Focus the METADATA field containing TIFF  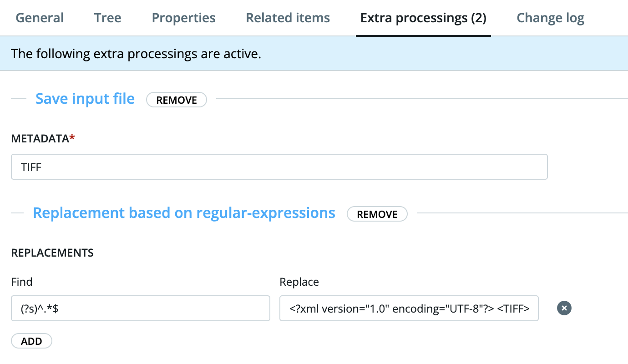coord(279,167)
